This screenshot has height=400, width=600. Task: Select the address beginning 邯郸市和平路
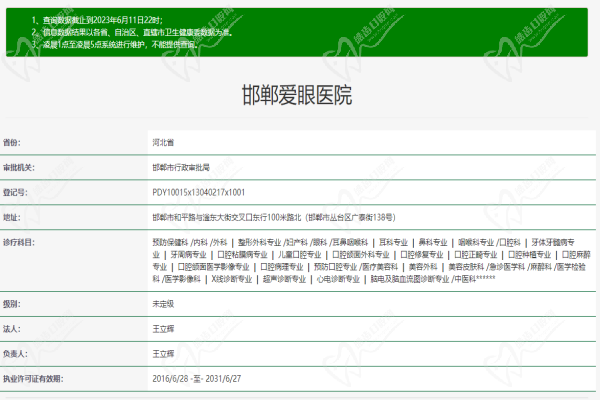274,218
